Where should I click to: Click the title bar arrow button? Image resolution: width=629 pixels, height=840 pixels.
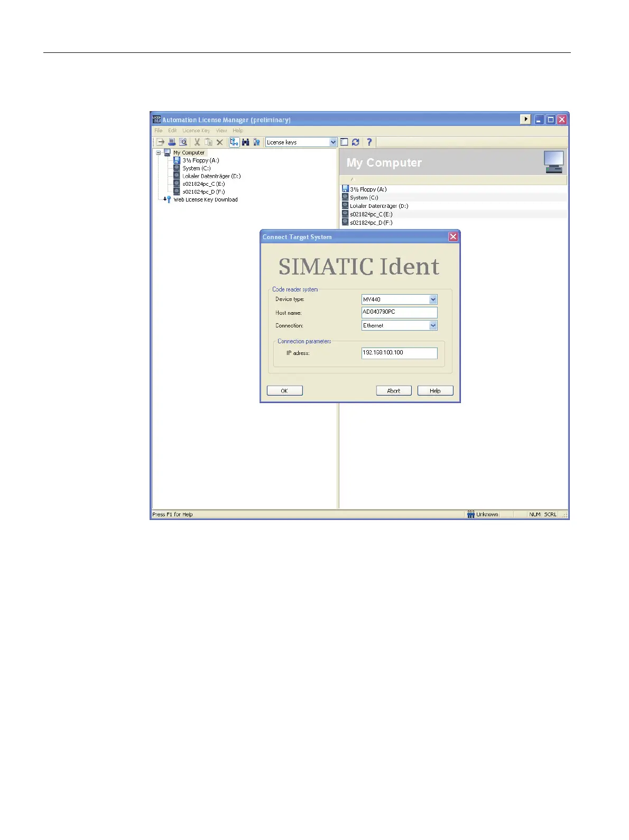click(525, 120)
